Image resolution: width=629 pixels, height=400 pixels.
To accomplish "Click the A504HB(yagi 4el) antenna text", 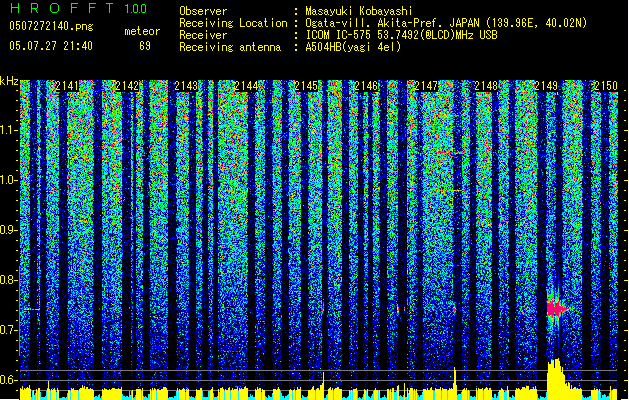I will coord(353,47).
